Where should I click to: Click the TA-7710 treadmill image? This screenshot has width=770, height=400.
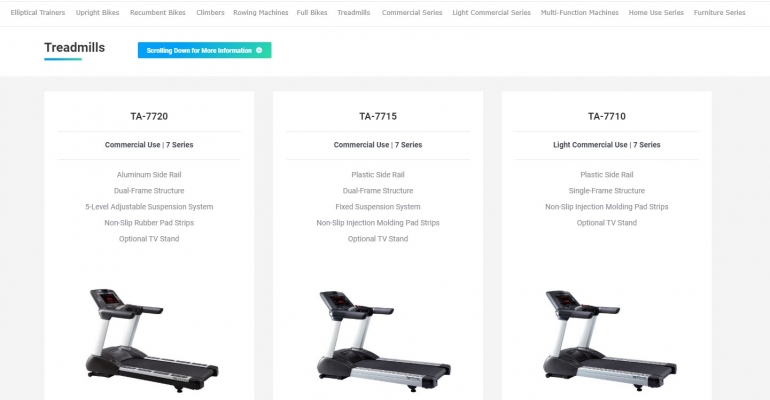point(610,341)
